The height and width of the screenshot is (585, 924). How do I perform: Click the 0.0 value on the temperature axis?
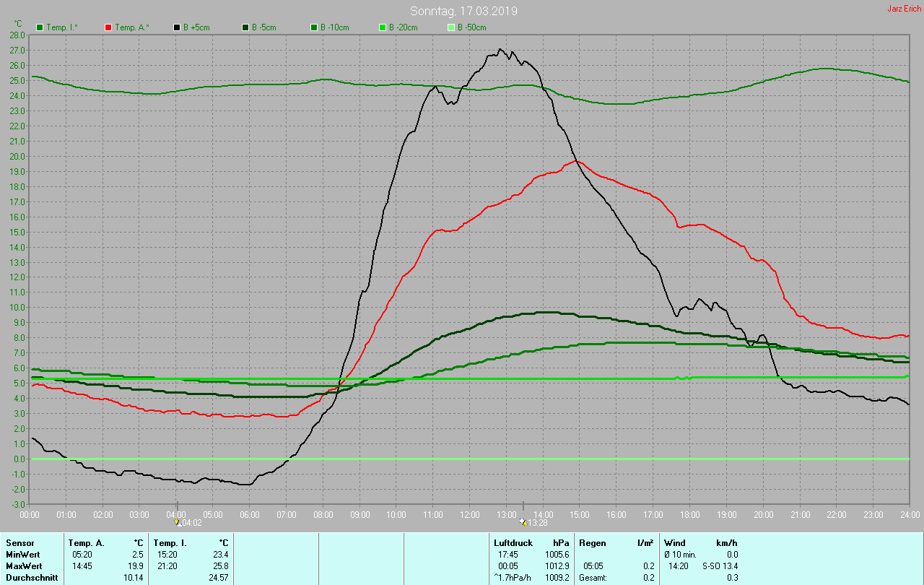(x=19, y=459)
